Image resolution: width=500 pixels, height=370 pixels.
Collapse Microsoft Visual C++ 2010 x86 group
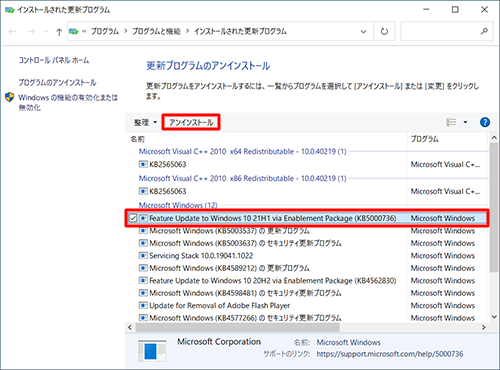(x=243, y=178)
